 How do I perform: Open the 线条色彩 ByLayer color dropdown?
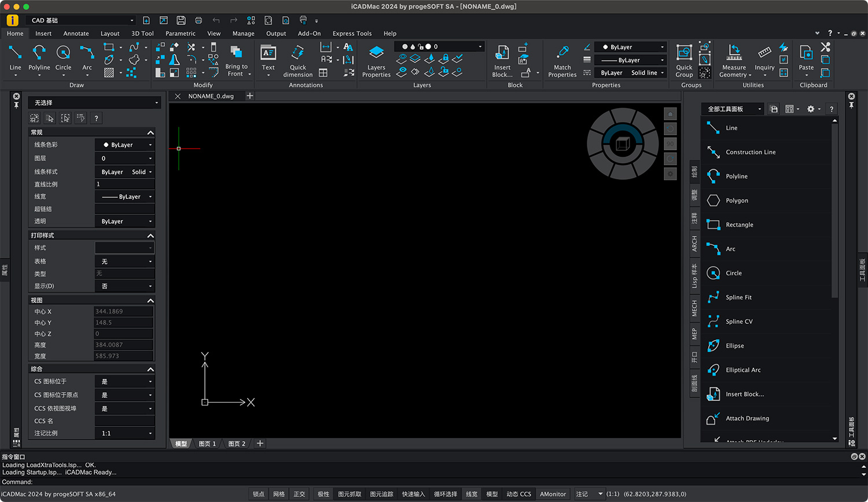pos(124,145)
